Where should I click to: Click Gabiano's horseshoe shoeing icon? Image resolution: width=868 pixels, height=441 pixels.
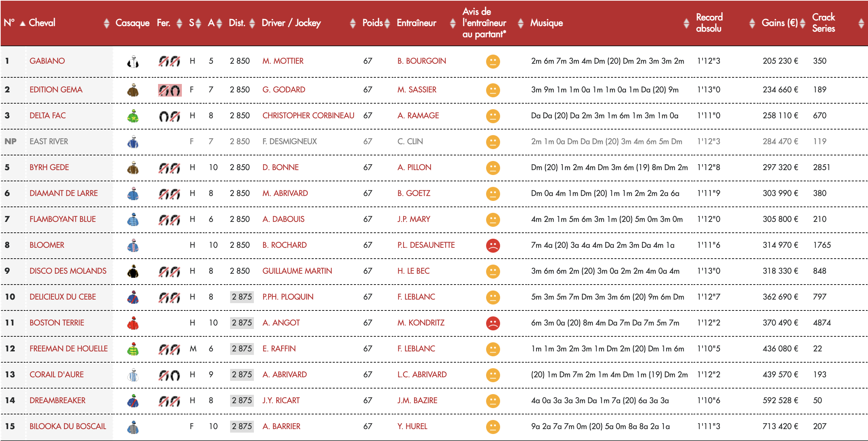pos(170,61)
